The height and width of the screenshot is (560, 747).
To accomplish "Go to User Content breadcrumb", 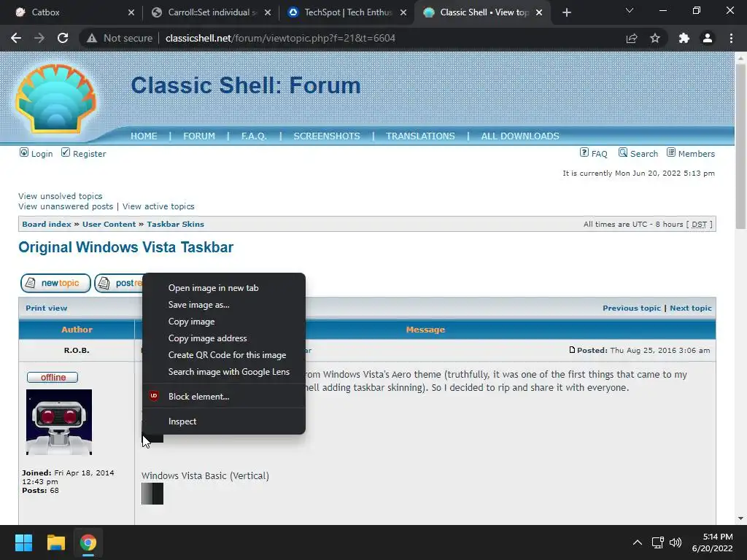I will (x=109, y=225).
